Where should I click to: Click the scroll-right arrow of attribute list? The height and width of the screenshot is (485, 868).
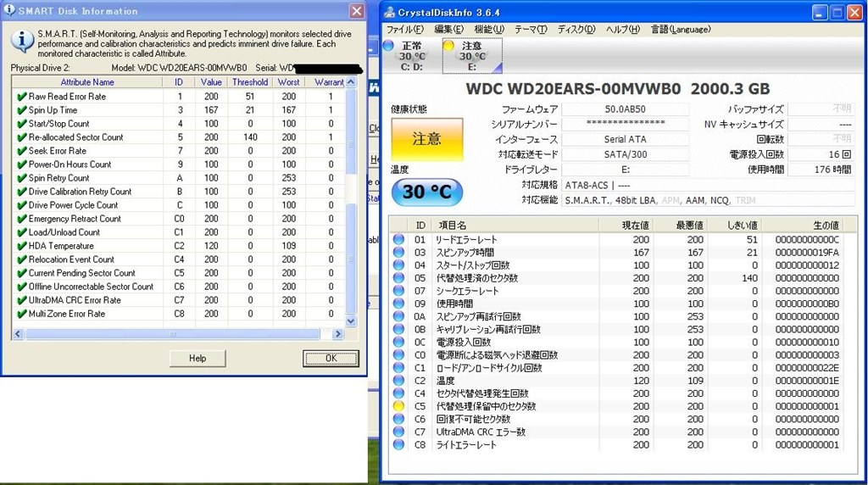click(337, 334)
